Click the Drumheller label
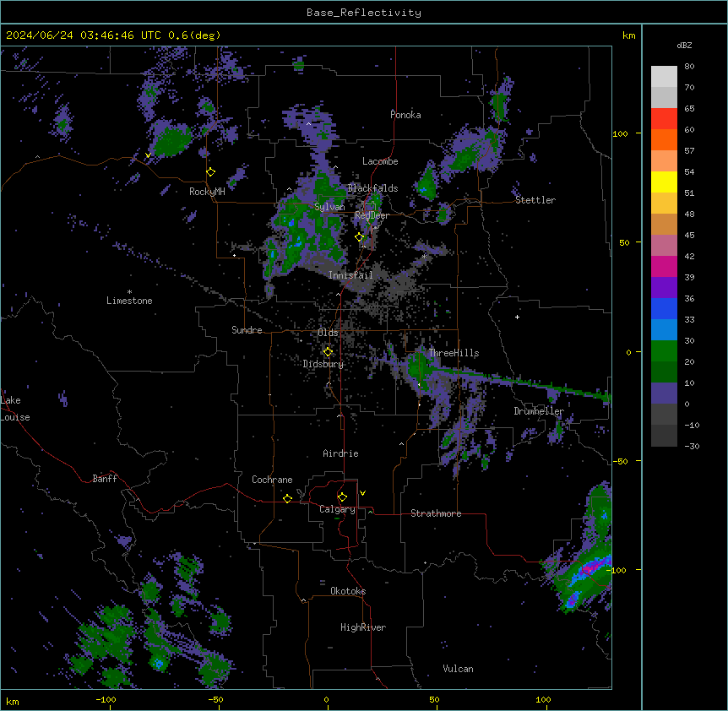Viewport: 728px width, 711px height. (x=539, y=411)
